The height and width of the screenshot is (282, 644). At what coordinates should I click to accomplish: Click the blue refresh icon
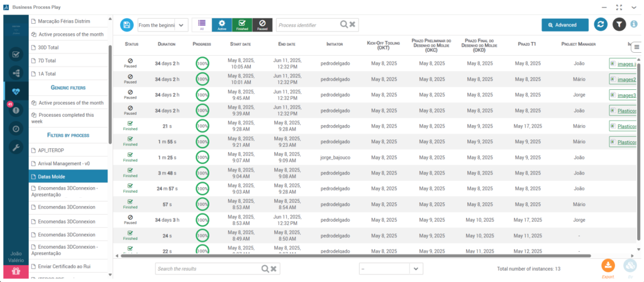point(601,24)
